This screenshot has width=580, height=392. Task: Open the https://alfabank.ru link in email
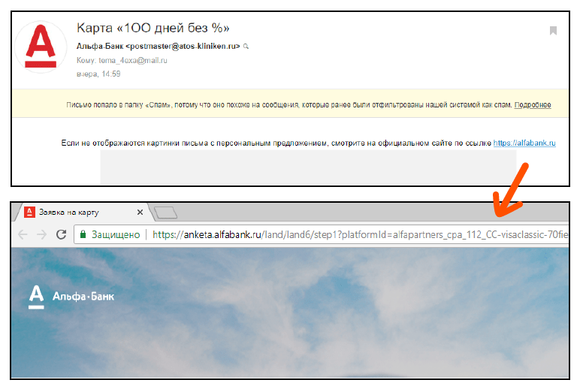[524, 143]
